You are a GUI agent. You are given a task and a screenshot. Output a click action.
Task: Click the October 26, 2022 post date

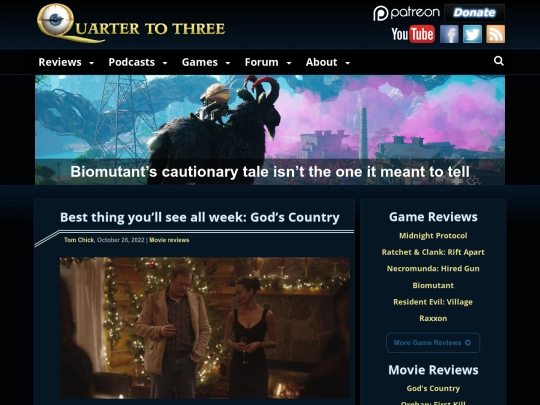[121, 240]
